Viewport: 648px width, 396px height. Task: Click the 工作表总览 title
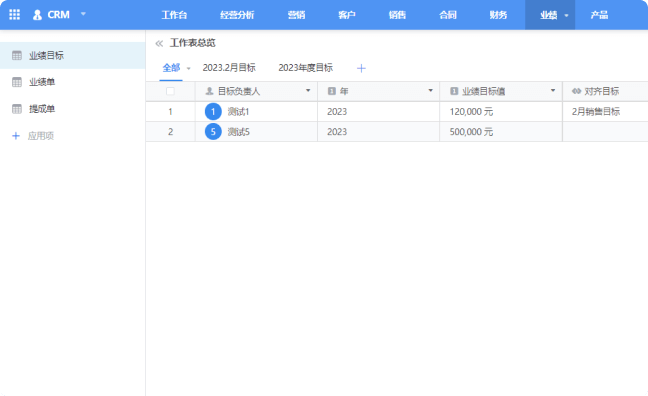click(193, 43)
